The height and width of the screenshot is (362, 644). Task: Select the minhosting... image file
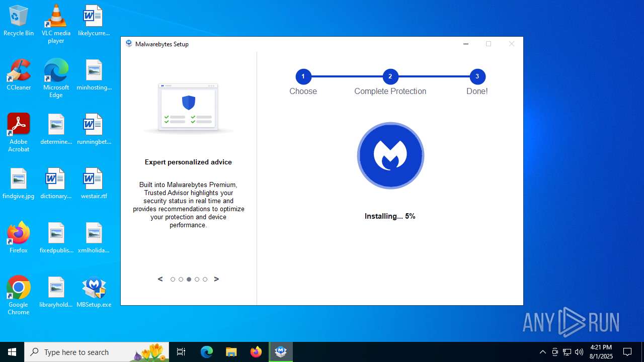click(x=94, y=75)
